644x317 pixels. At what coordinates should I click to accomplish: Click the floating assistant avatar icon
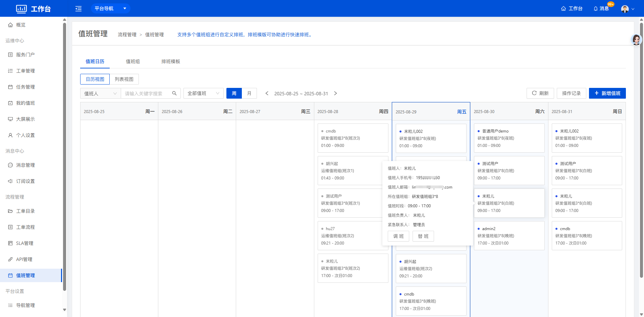pyautogui.click(x=636, y=40)
